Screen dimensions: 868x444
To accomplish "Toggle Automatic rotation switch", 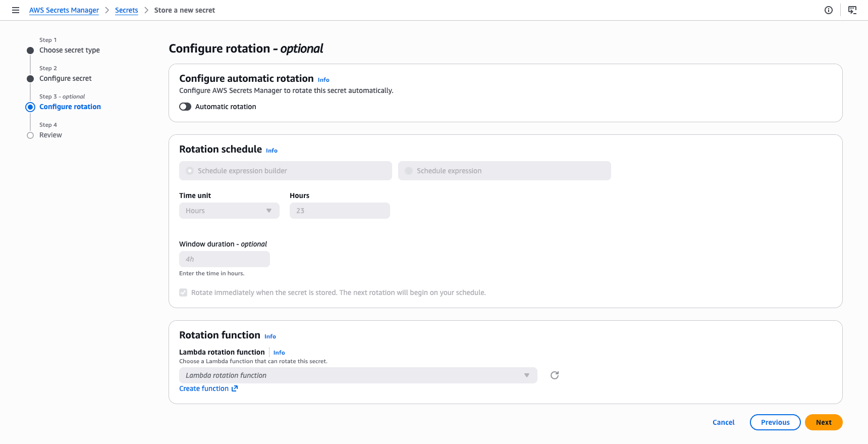I will [185, 107].
